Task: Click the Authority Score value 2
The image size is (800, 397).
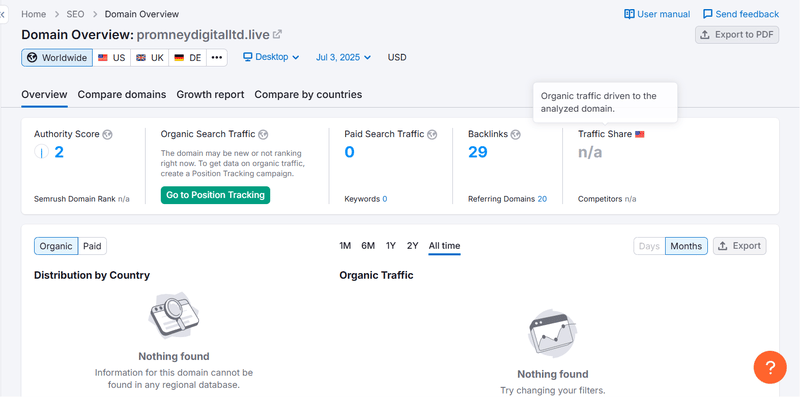Action: [x=59, y=152]
